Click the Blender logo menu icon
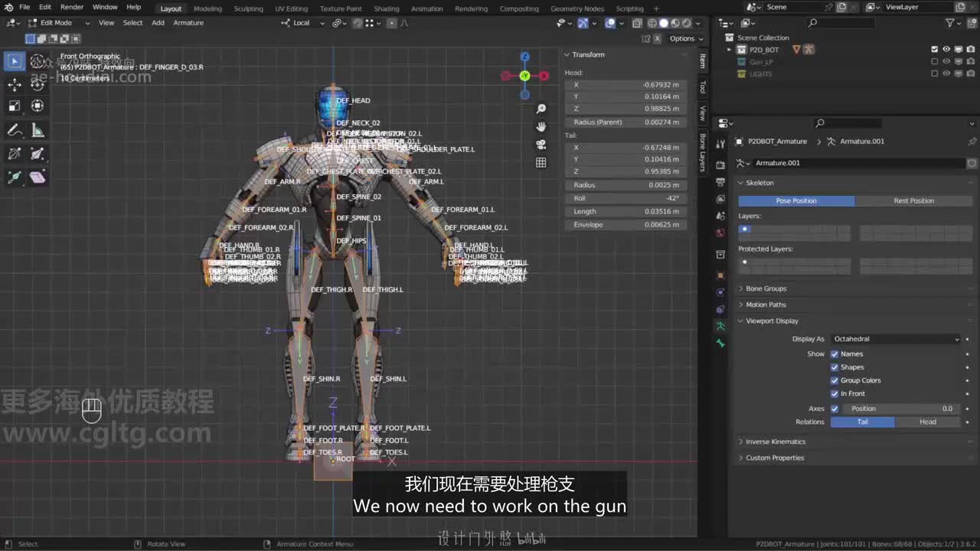 (x=8, y=8)
